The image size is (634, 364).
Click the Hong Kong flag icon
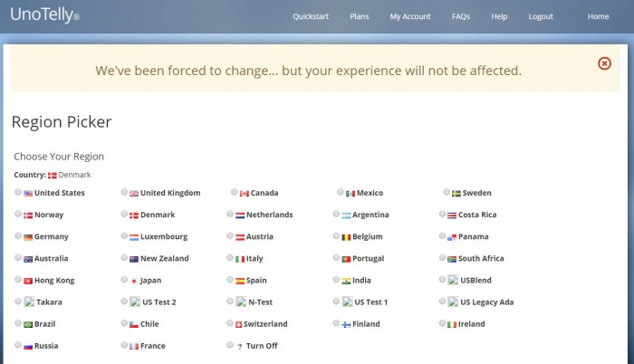click(x=28, y=281)
